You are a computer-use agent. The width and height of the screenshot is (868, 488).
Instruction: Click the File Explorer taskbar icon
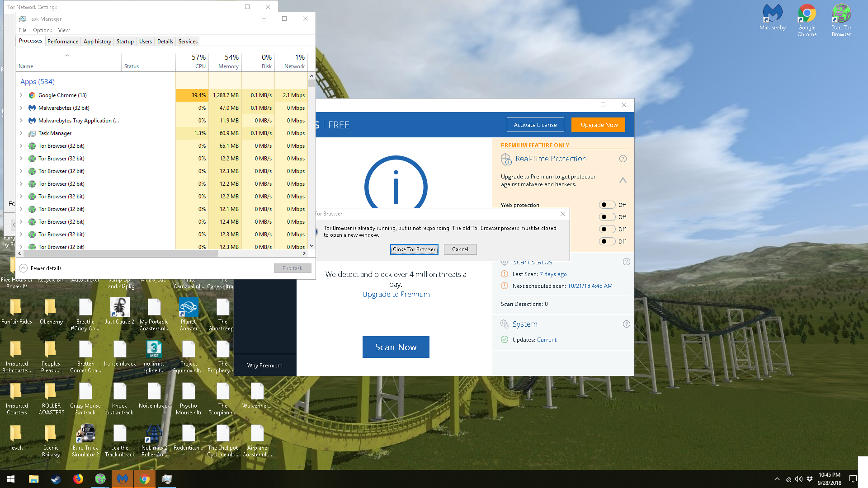34,479
